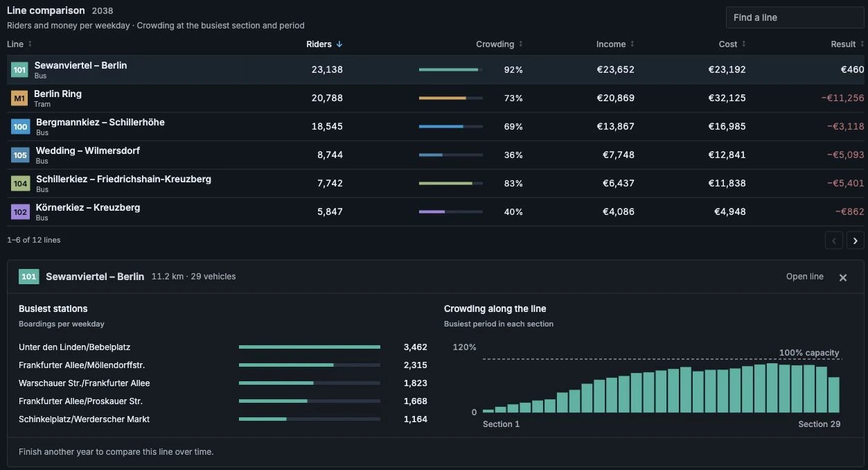Click the Section 1 axis label

[501, 424]
